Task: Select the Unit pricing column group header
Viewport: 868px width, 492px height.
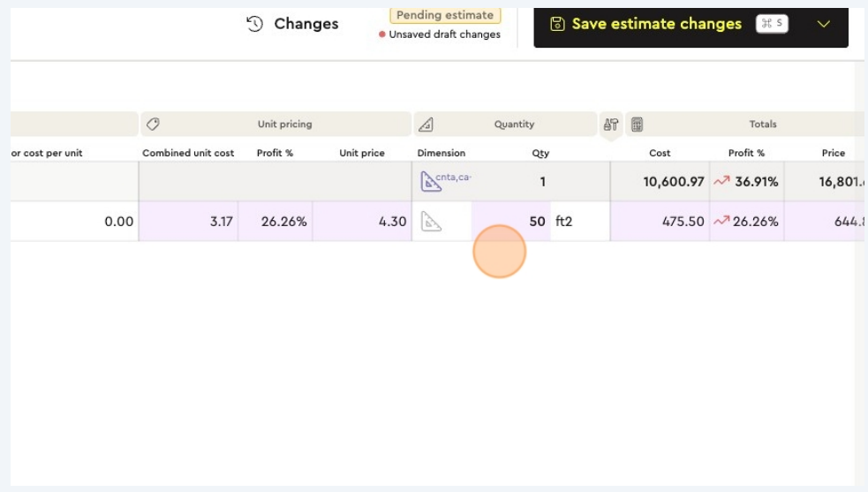Action: tap(284, 125)
